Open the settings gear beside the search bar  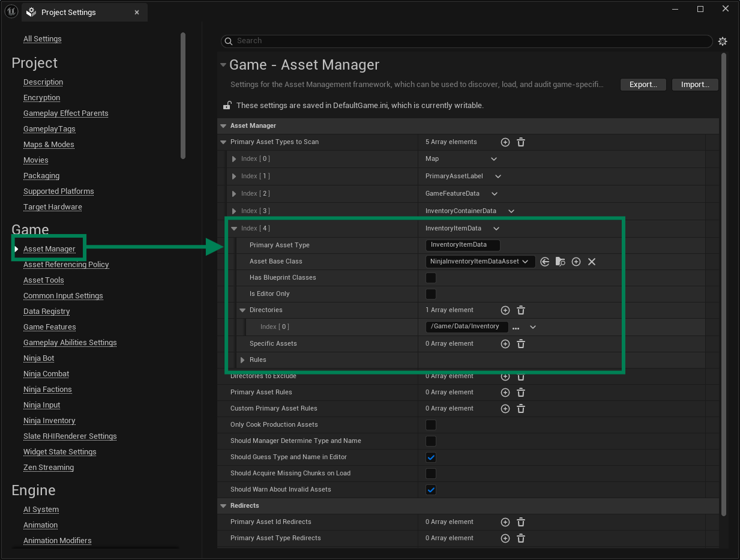(723, 41)
